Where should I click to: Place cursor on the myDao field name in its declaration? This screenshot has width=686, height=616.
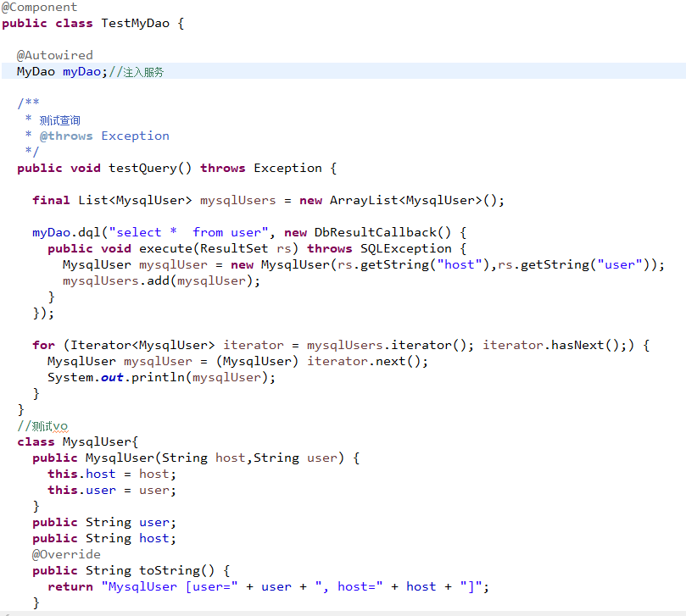[x=81, y=72]
